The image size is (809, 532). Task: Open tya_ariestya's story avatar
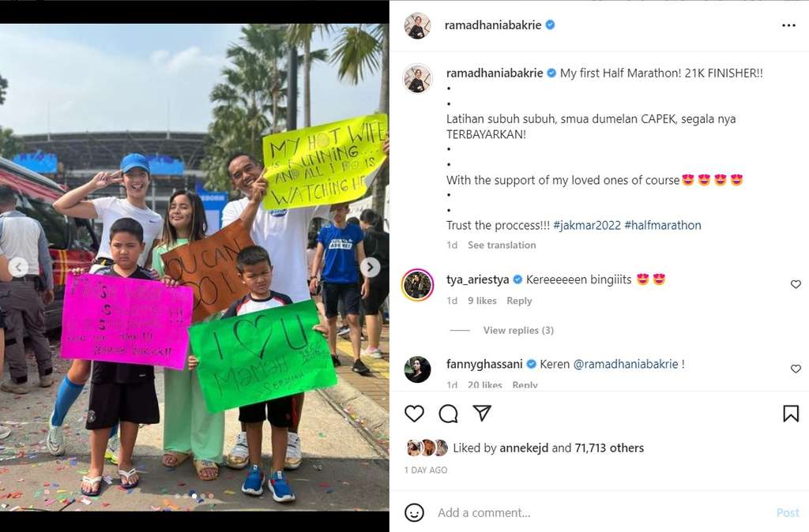(417, 285)
